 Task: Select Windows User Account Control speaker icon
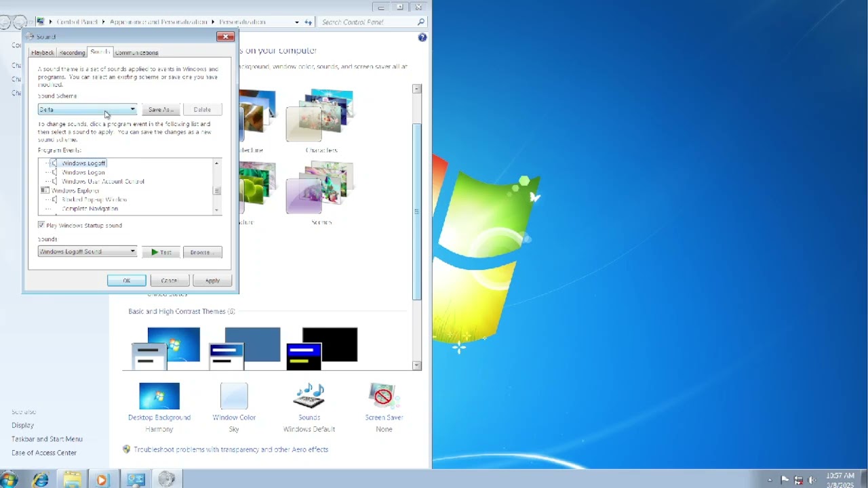click(54, 181)
